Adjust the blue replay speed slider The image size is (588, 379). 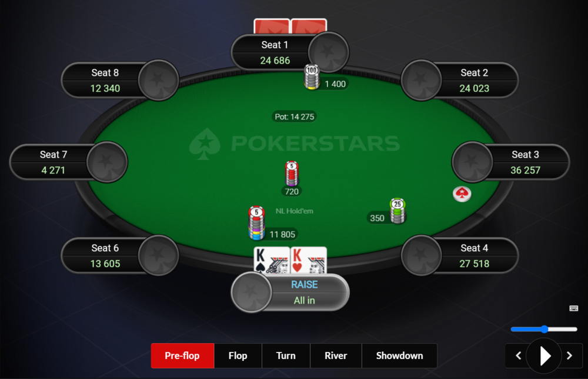(544, 329)
